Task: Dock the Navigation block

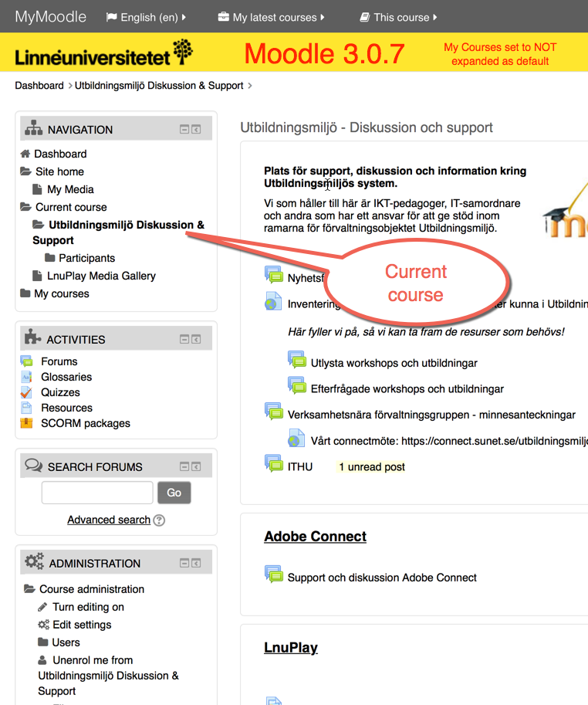Action: tap(196, 130)
